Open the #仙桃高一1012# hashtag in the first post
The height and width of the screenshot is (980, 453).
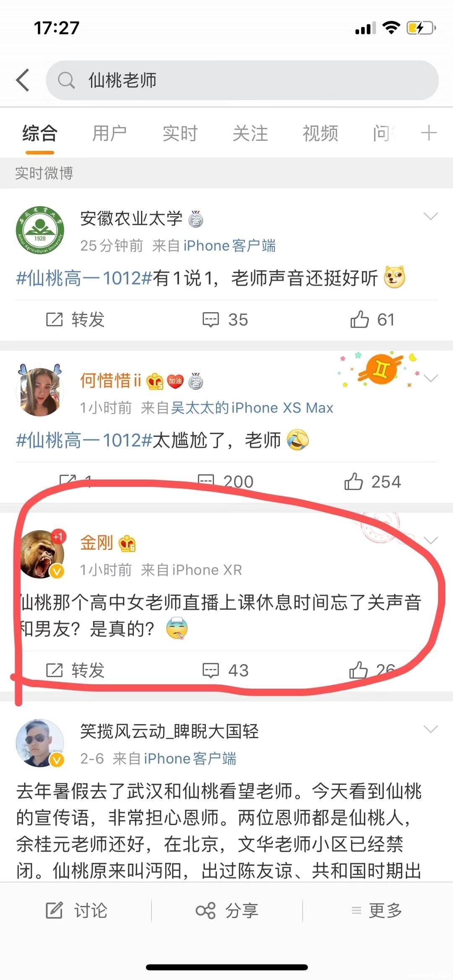point(84,278)
